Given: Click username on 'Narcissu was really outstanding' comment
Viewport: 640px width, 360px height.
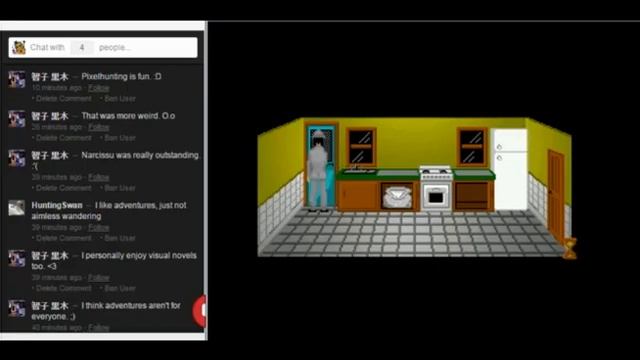Looking at the screenshot, I should point(50,156).
